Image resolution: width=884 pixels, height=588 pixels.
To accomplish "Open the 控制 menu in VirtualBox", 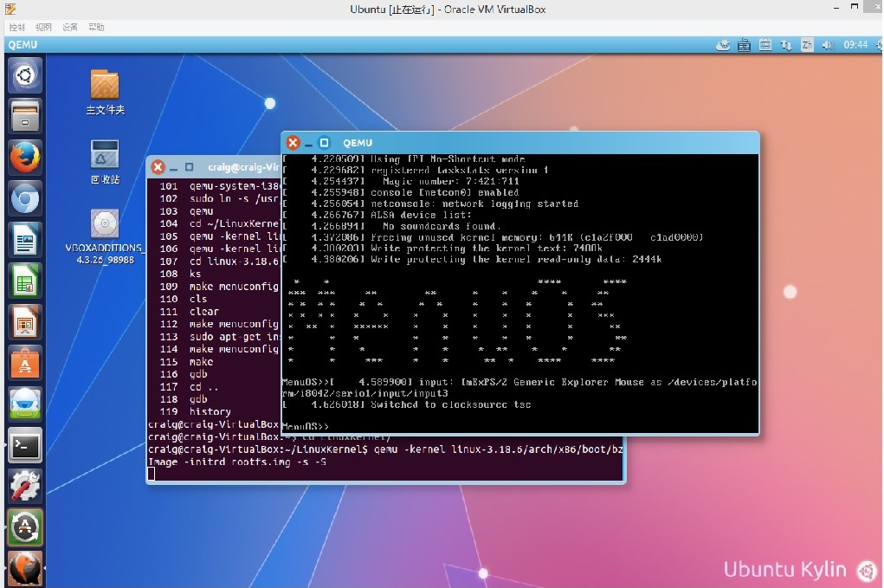I will pos(17,27).
